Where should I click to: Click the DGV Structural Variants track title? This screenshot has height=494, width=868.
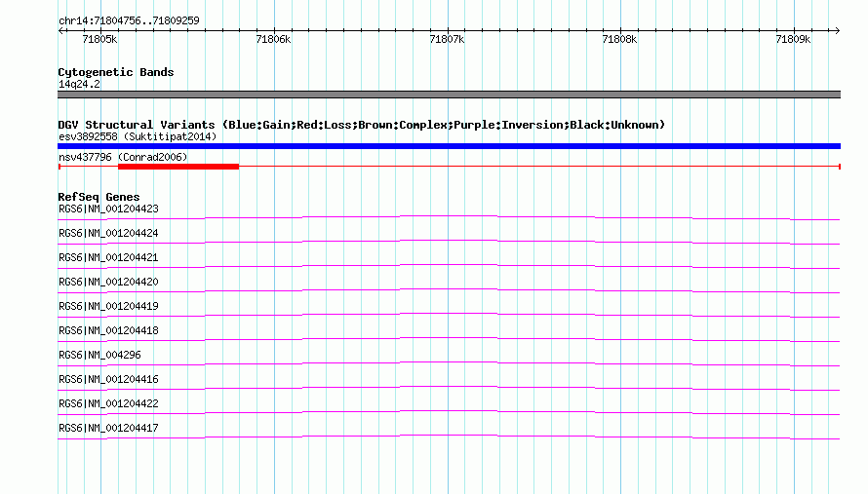point(362,125)
